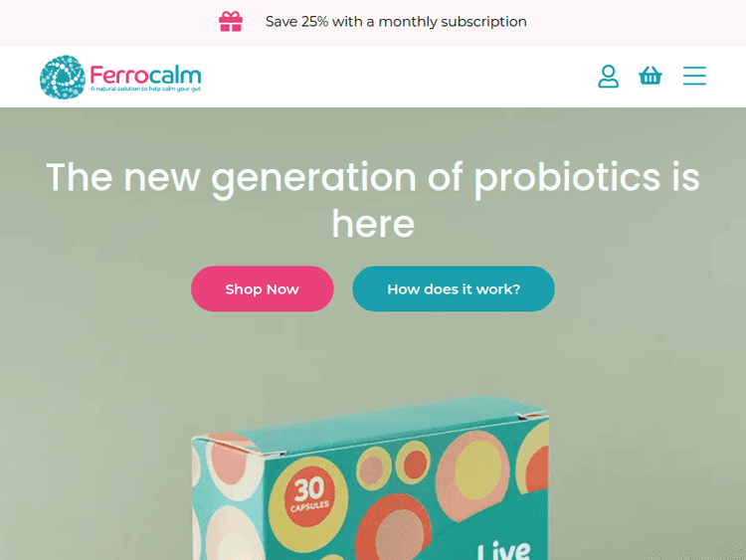Click the product box image

point(370,477)
